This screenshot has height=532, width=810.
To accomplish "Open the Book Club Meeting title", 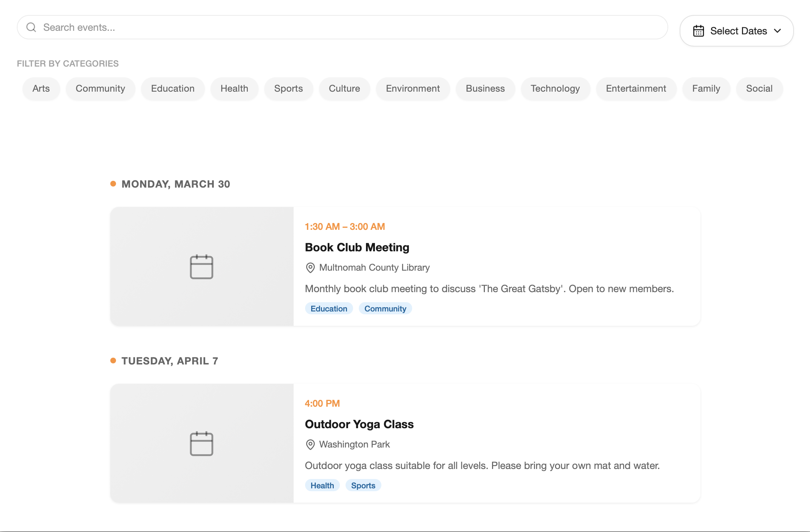I will (357, 247).
